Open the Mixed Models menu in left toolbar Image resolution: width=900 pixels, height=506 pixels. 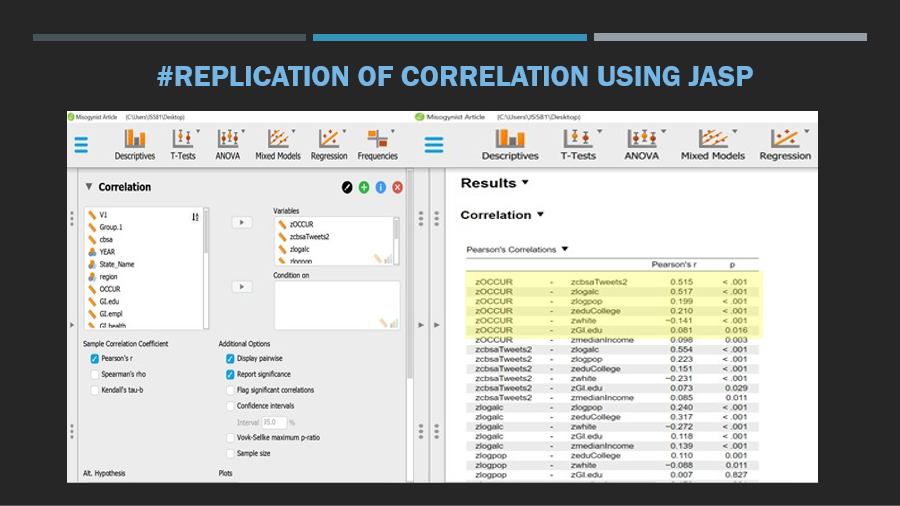(x=278, y=145)
